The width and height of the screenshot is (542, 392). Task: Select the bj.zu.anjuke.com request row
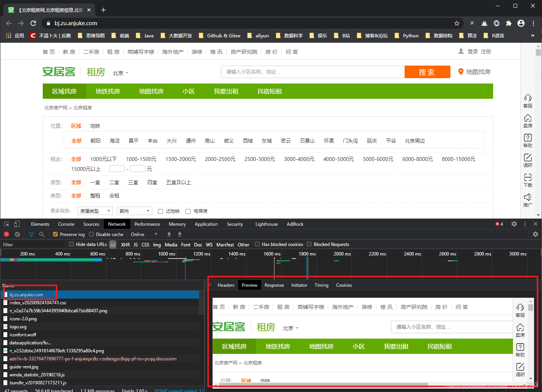point(100,295)
